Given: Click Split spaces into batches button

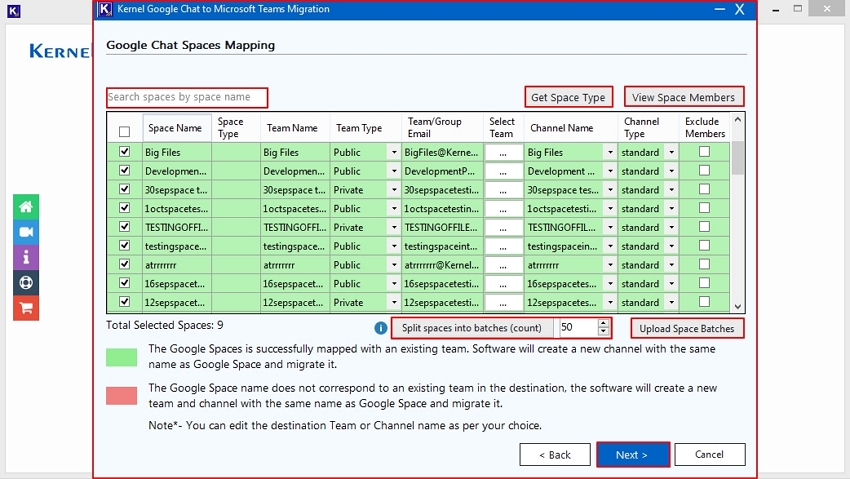Looking at the screenshot, I should point(472,328).
